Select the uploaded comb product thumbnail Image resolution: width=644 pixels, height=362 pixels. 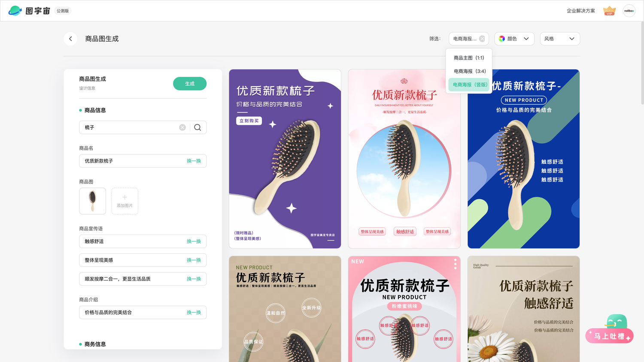(92, 201)
